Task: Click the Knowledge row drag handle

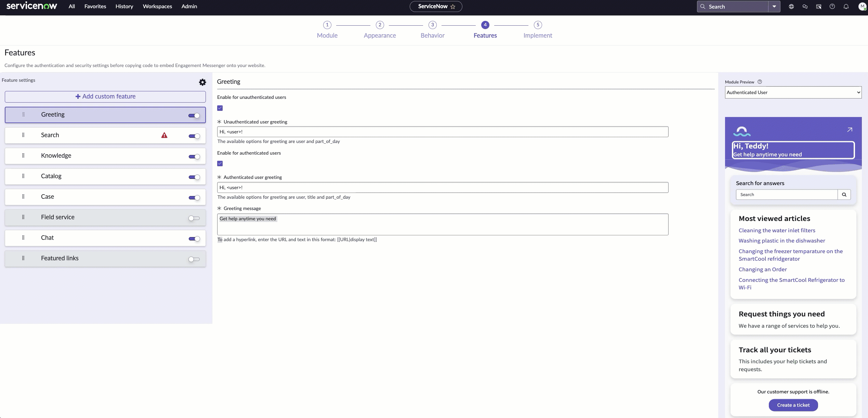Action: point(23,156)
